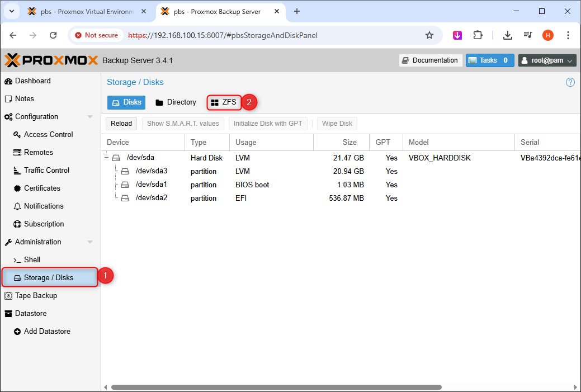This screenshot has width=581, height=392.
Task: Select the /dev/sda2 partition row
Action: click(341, 198)
